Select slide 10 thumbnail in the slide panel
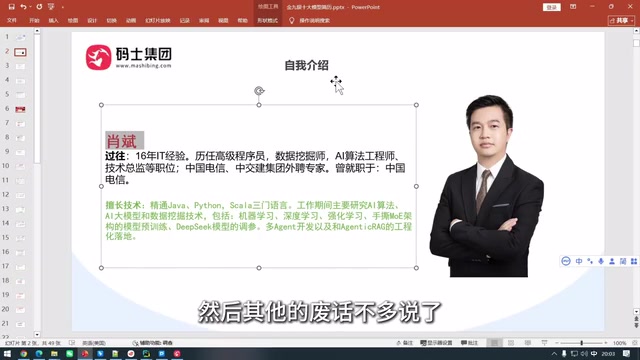This screenshot has width=640, height=360. point(20,166)
